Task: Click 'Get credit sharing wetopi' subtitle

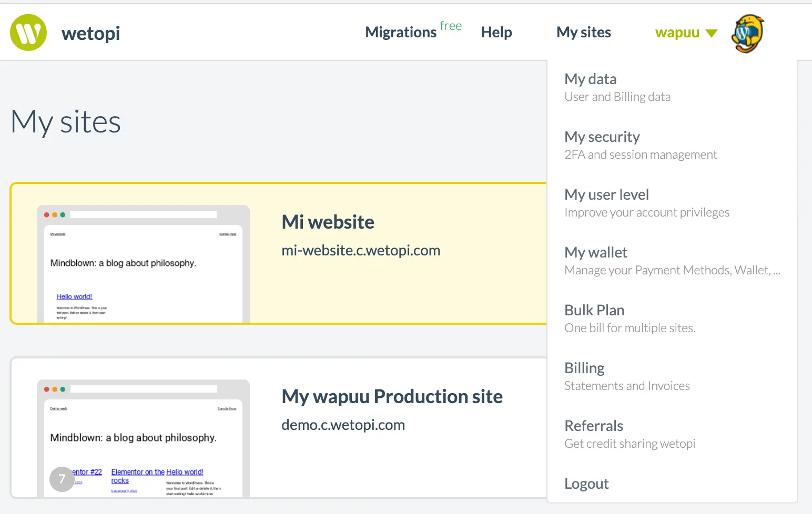Action: (x=630, y=444)
